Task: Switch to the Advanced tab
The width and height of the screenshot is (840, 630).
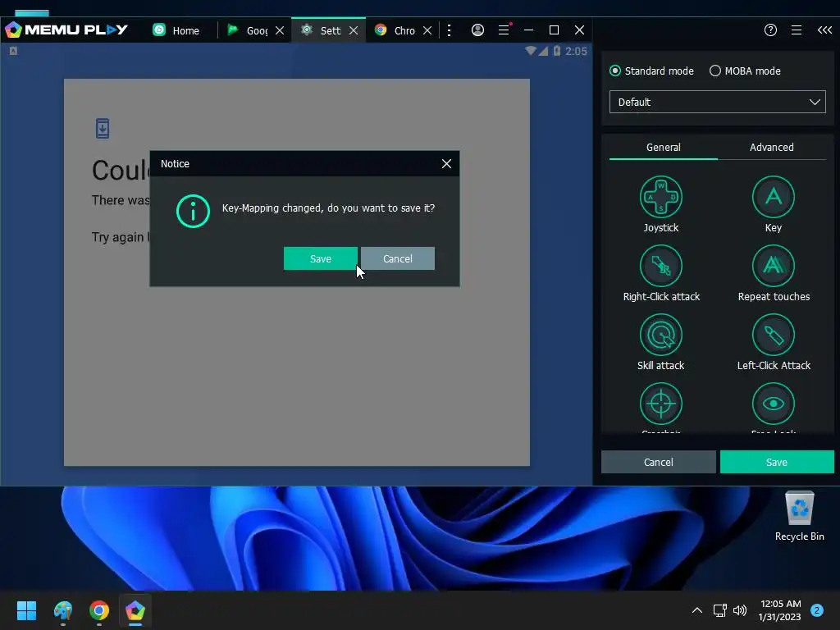Action: tap(771, 148)
